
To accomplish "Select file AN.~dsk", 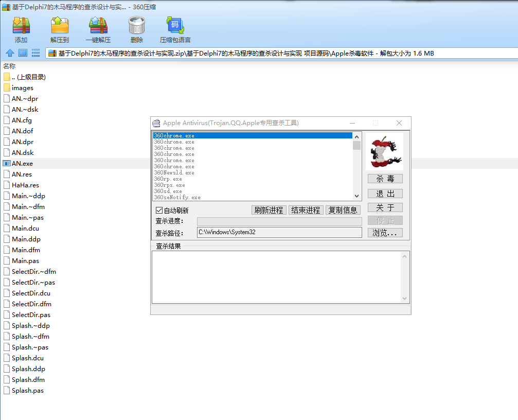I will pos(21,110).
